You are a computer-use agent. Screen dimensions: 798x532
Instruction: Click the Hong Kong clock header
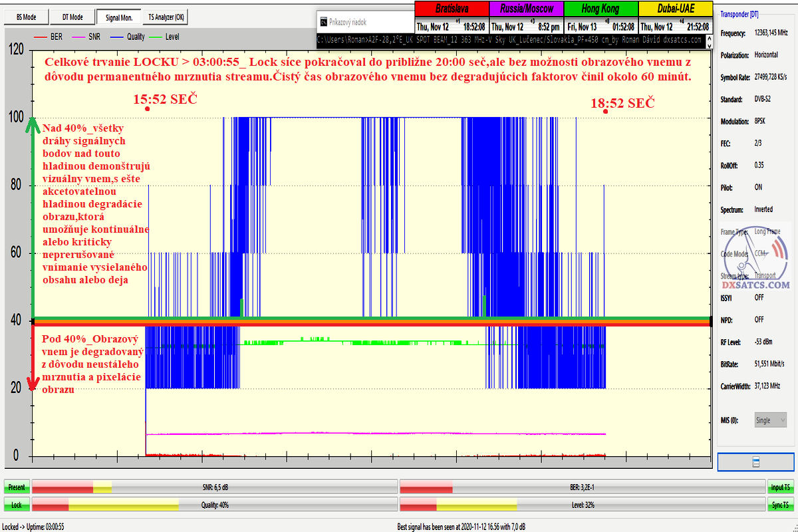pos(600,9)
